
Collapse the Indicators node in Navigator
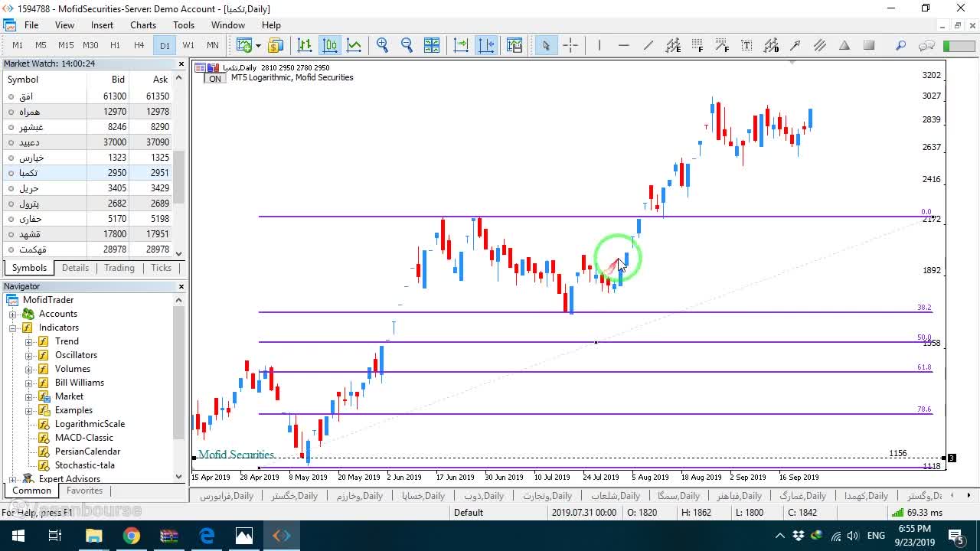13,328
